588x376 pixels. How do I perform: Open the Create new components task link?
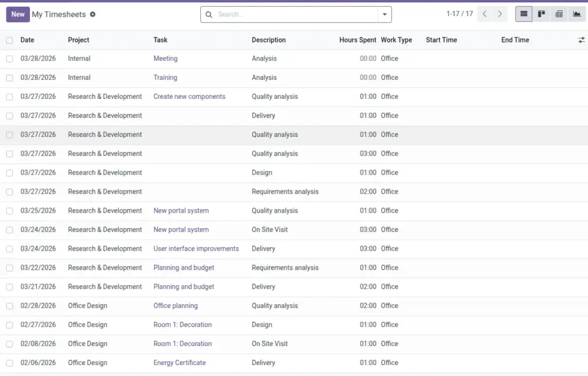(x=189, y=97)
